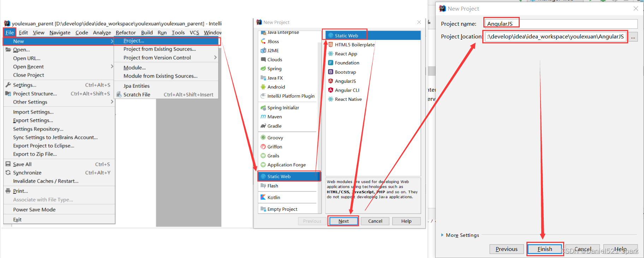
Task: Select the Static Web template entry
Action: [373, 36]
